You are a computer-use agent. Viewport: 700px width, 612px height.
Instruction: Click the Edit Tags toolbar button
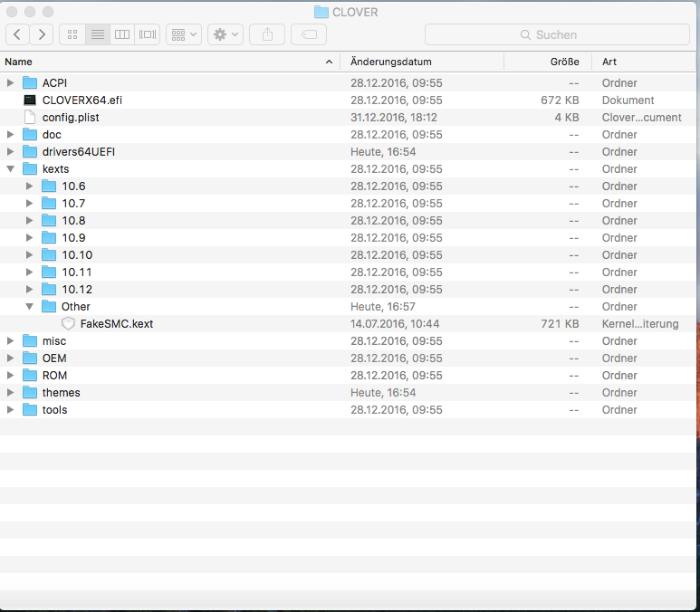coord(309,34)
